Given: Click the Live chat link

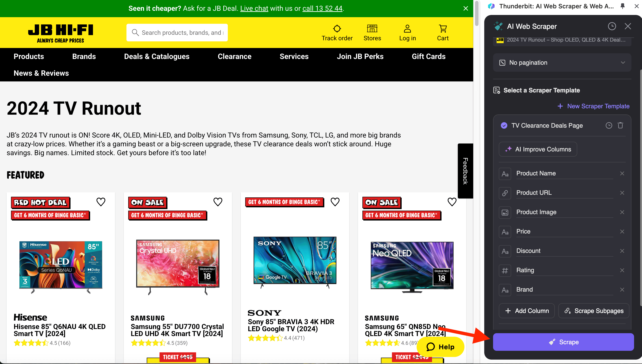Looking at the screenshot, I should [x=254, y=9].
